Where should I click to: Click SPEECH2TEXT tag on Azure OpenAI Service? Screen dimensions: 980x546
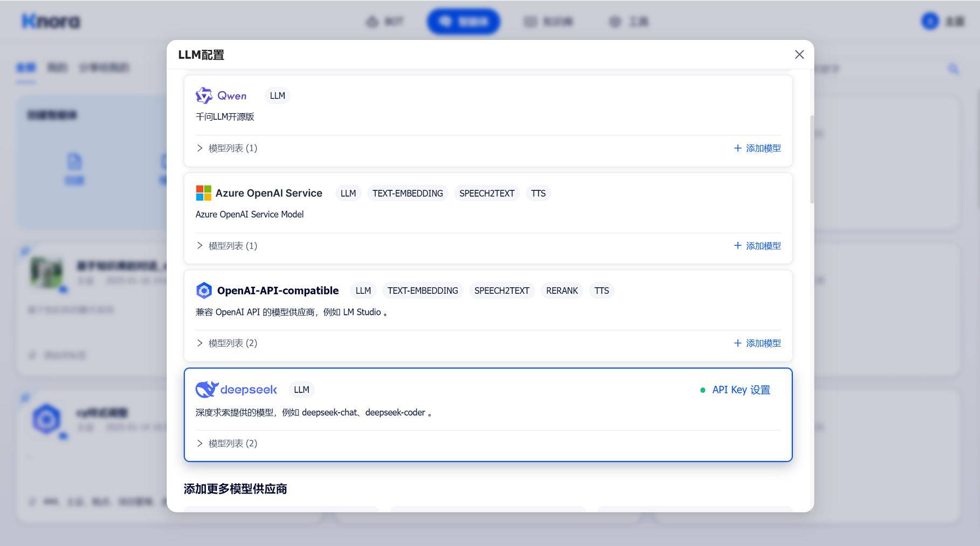coord(487,193)
